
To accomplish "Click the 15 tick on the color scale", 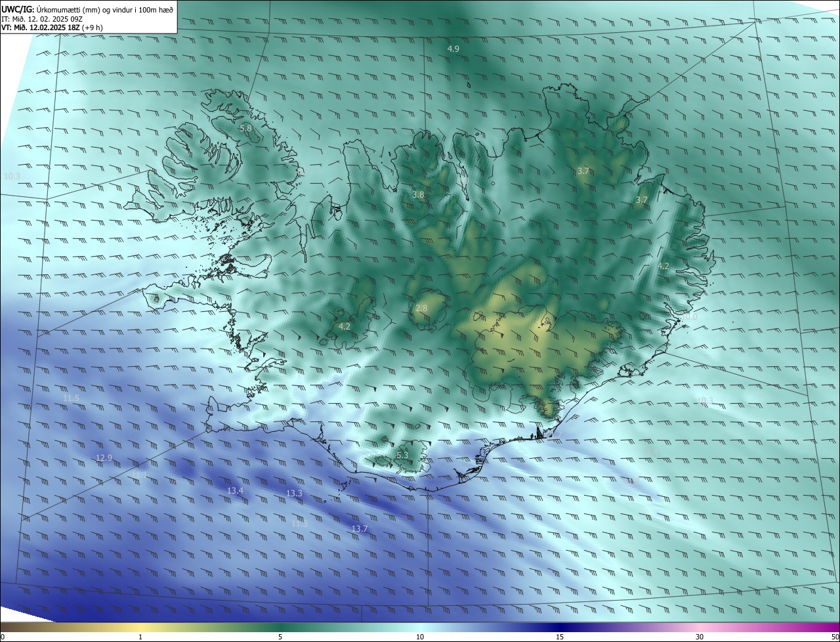I will point(560,637).
